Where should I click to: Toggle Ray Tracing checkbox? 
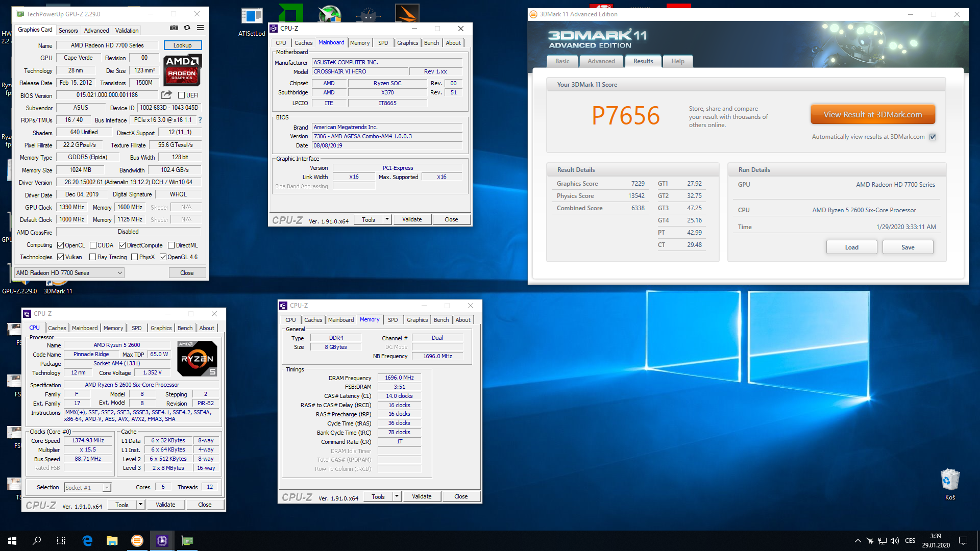92,257
